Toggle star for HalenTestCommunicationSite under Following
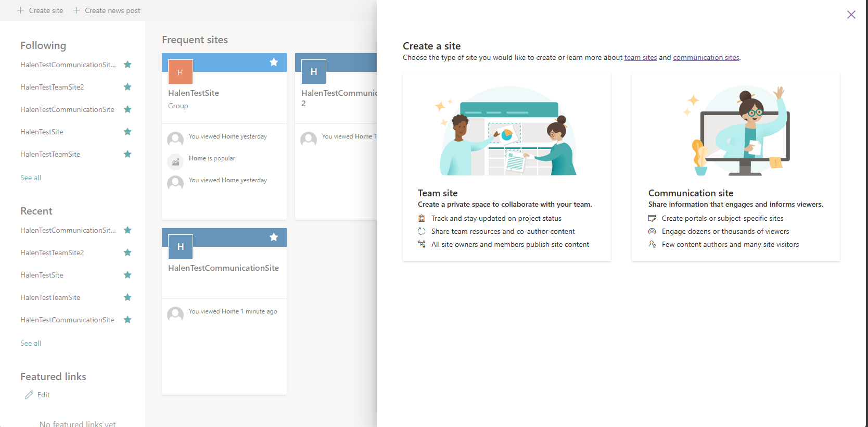Viewport: 868px width, 427px height. pos(127,109)
